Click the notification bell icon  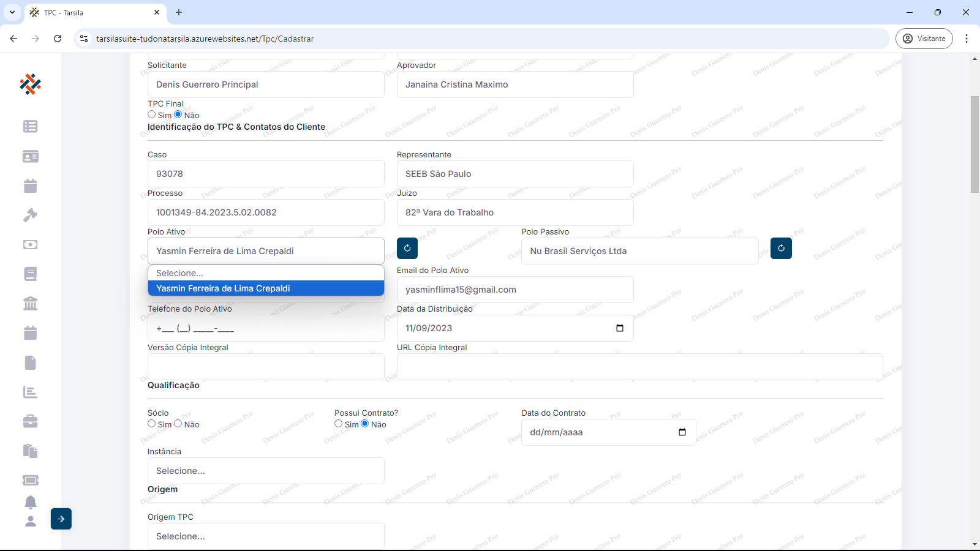(30, 502)
